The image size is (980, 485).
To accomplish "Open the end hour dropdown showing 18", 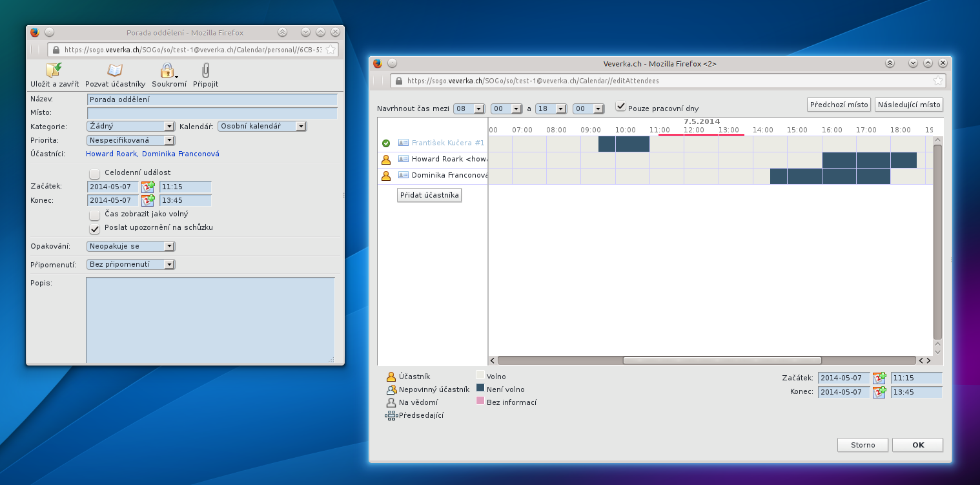I will click(551, 108).
